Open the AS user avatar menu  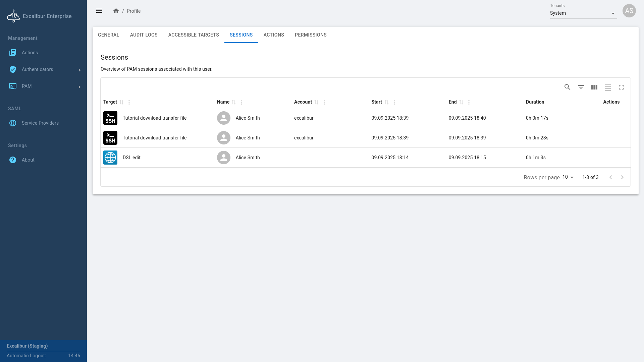point(629,11)
